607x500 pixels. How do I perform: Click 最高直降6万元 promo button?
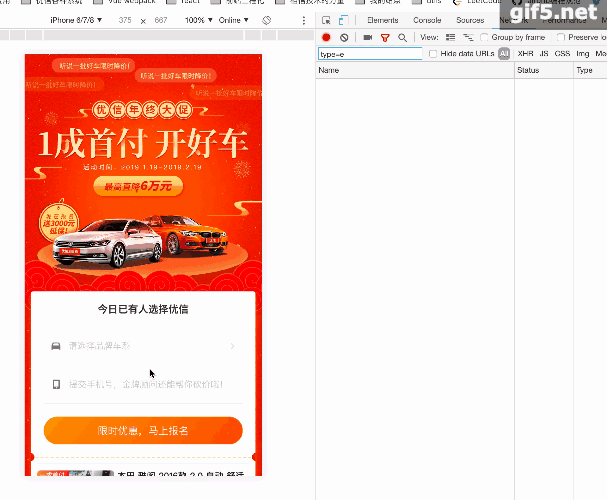point(138,187)
